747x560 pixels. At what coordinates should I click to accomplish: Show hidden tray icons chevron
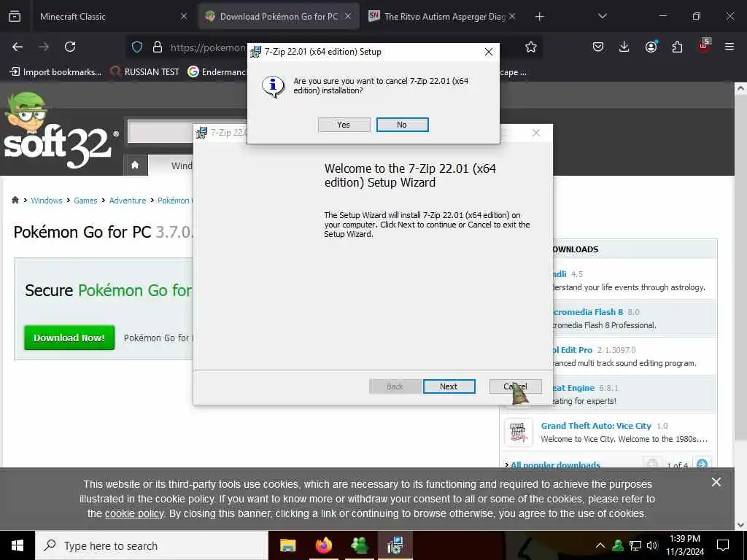(x=600, y=545)
